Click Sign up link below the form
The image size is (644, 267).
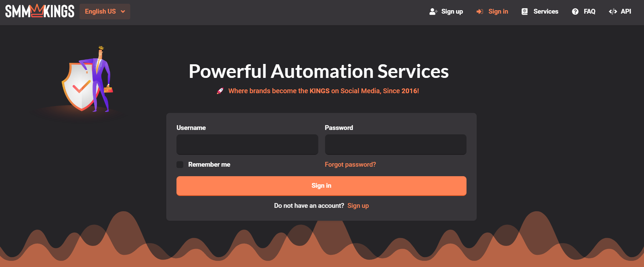coord(358,206)
